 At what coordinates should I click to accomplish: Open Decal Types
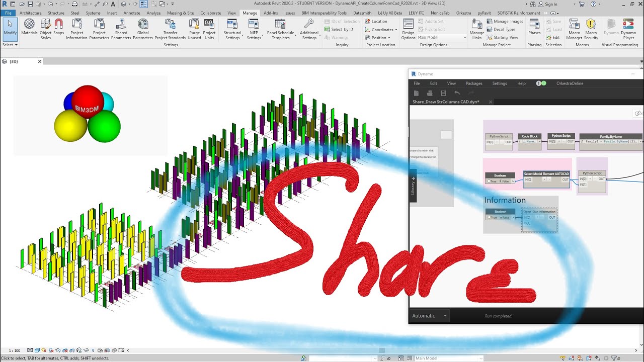click(501, 29)
